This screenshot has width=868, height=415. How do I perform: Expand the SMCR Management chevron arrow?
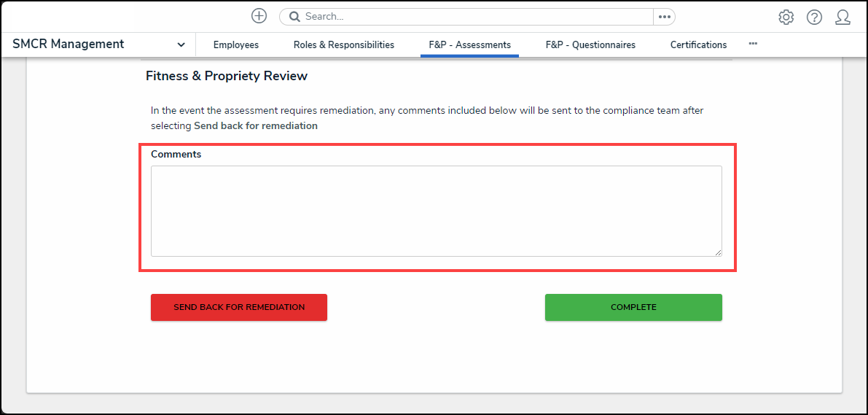[181, 44]
